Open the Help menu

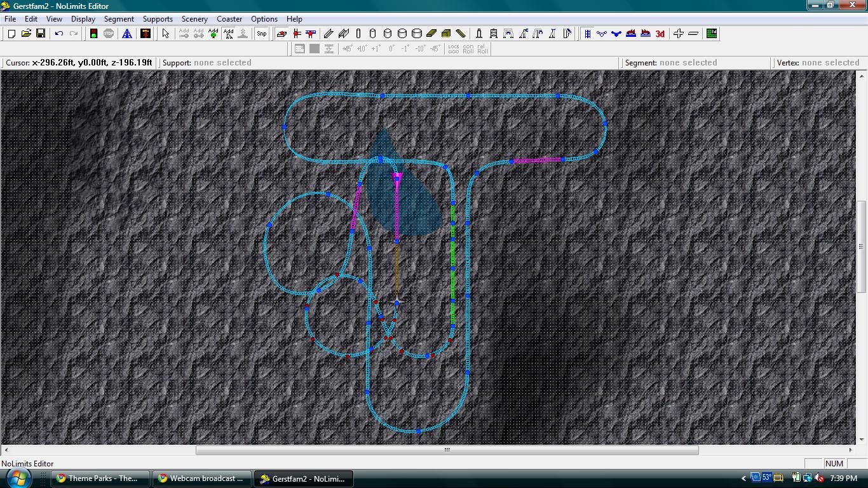click(x=294, y=19)
